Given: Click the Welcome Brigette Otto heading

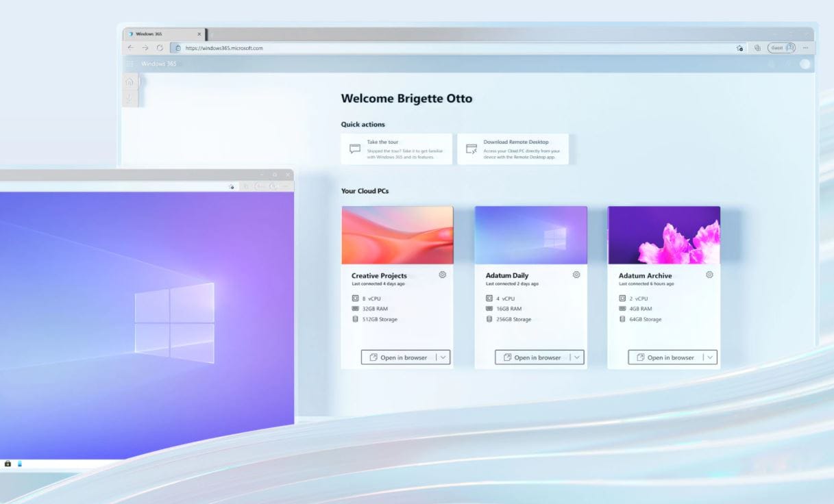Looking at the screenshot, I should click(x=406, y=99).
